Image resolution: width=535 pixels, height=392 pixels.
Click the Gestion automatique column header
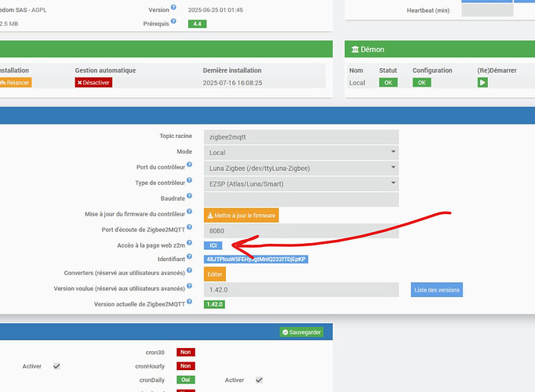(105, 71)
